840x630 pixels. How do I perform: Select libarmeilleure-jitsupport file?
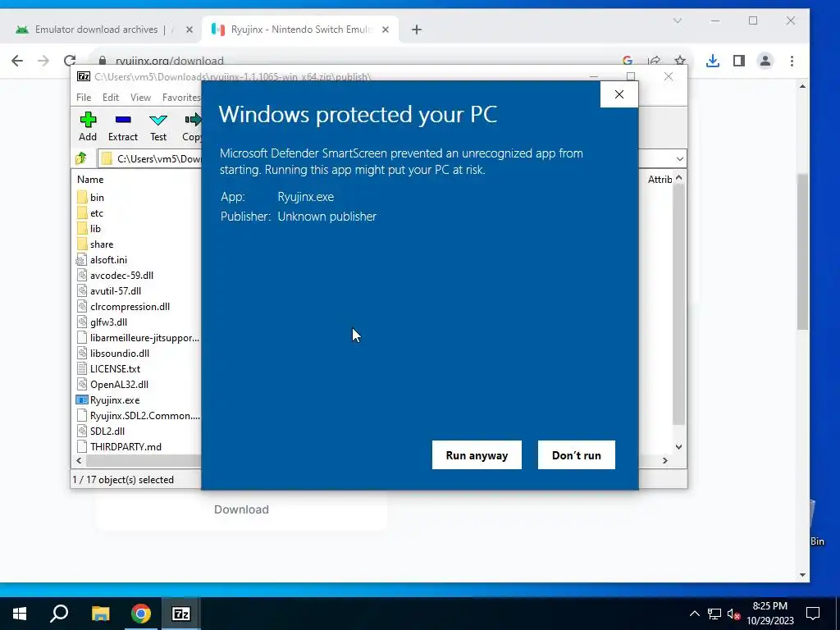(138, 337)
